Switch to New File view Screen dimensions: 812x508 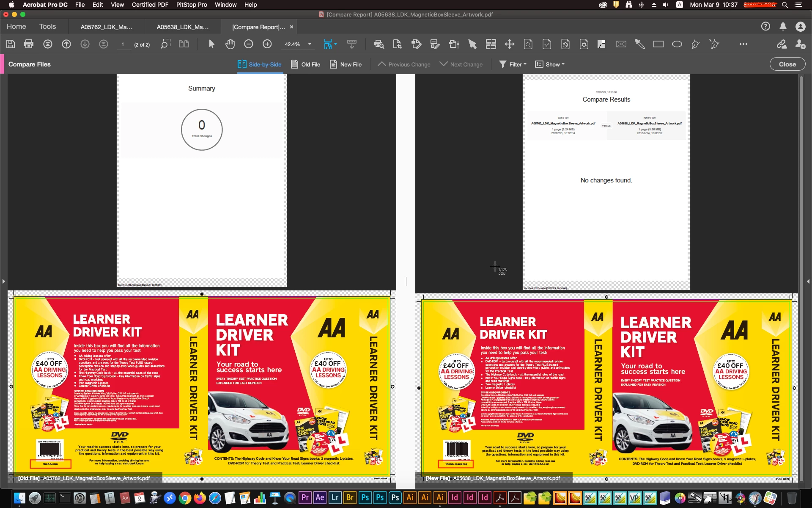pos(346,64)
